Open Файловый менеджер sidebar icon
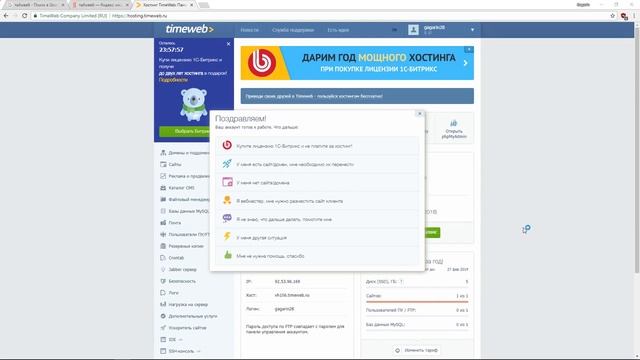The image size is (640, 360). pos(163,200)
